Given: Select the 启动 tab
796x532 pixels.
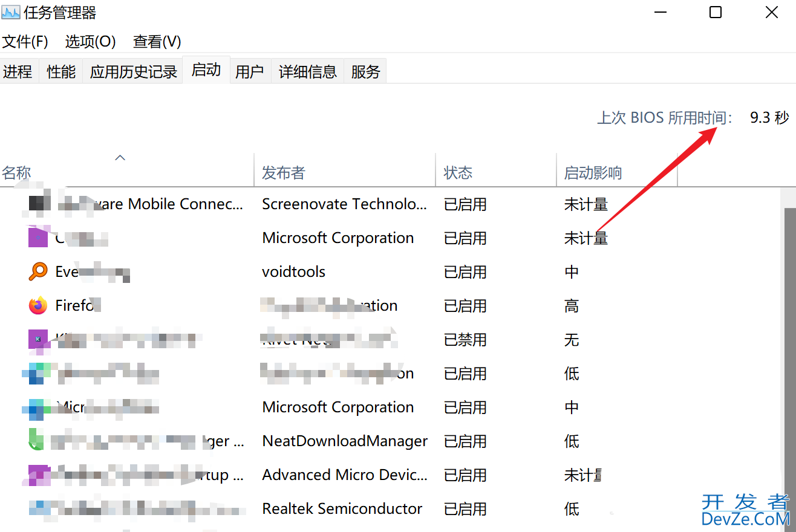Looking at the screenshot, I should click(x=206, y=70).
